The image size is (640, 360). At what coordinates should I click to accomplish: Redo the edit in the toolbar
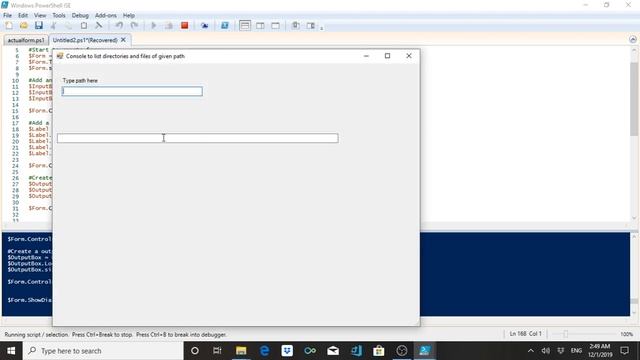coord(134,26)
